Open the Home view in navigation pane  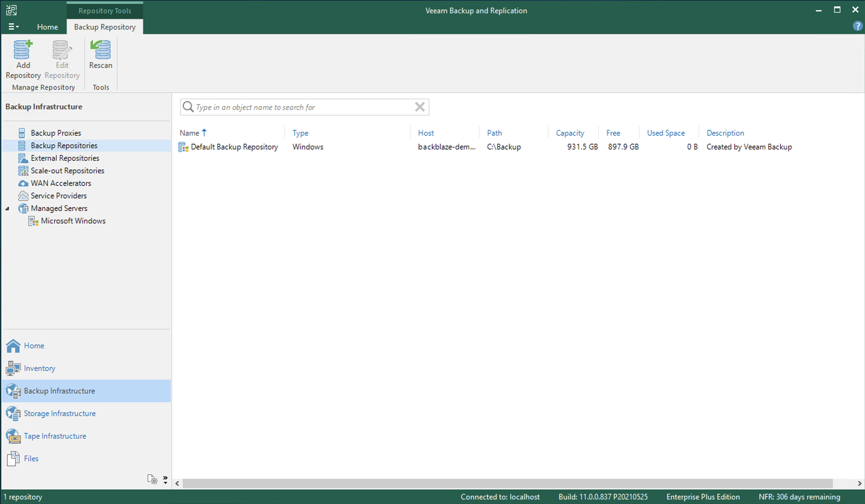coord(87,346)
